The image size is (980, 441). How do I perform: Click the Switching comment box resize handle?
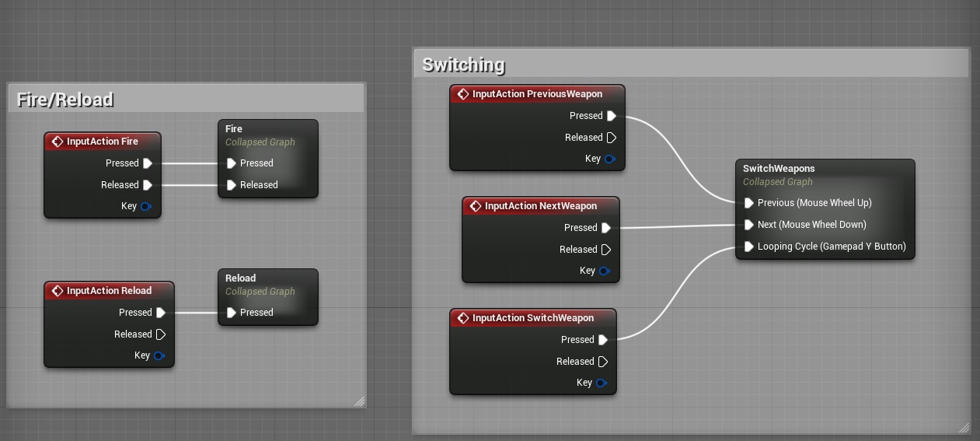coord(964,427)
